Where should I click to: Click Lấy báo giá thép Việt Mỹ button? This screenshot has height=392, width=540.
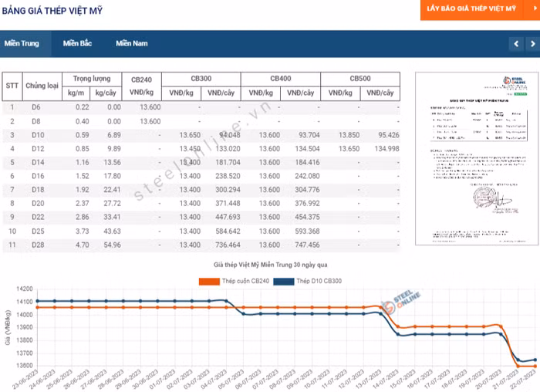click(471, 8)
